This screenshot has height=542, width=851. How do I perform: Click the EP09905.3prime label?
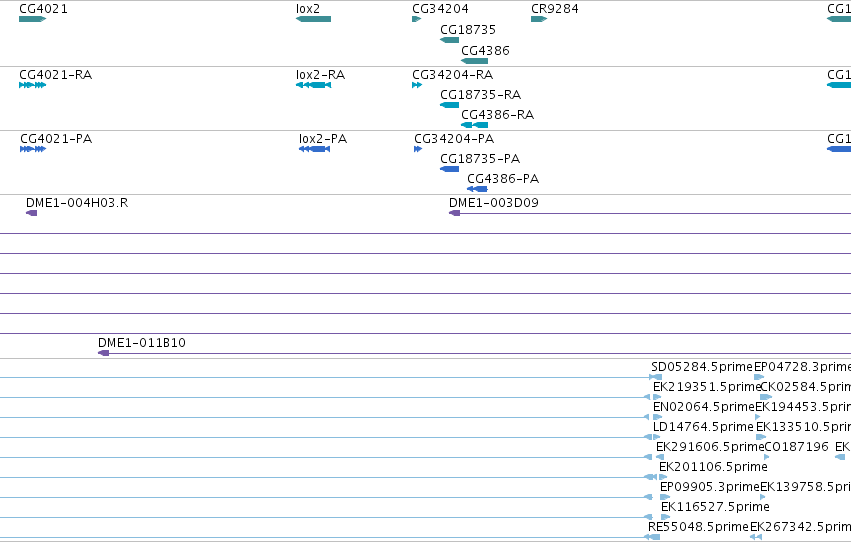[x=710, y=487]
